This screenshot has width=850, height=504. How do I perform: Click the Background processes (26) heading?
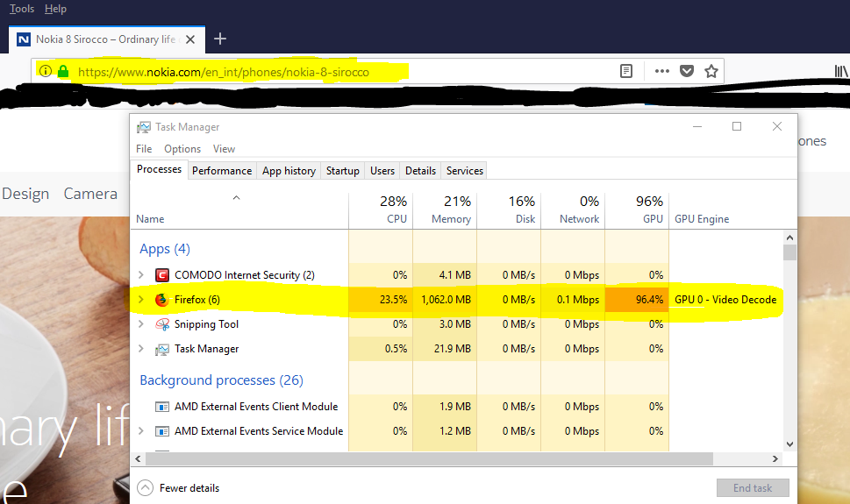coord(221,380)
